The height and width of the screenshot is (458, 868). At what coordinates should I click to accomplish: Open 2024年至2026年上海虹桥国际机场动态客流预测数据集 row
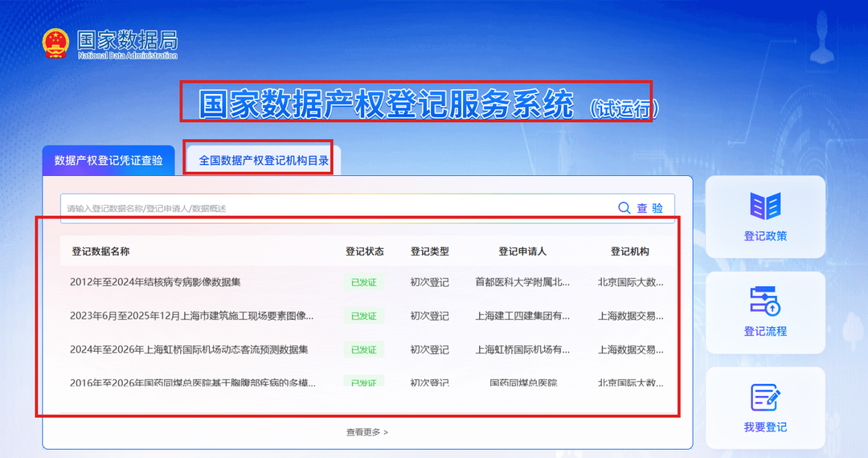pyautogui.click(x=367, y=350)
